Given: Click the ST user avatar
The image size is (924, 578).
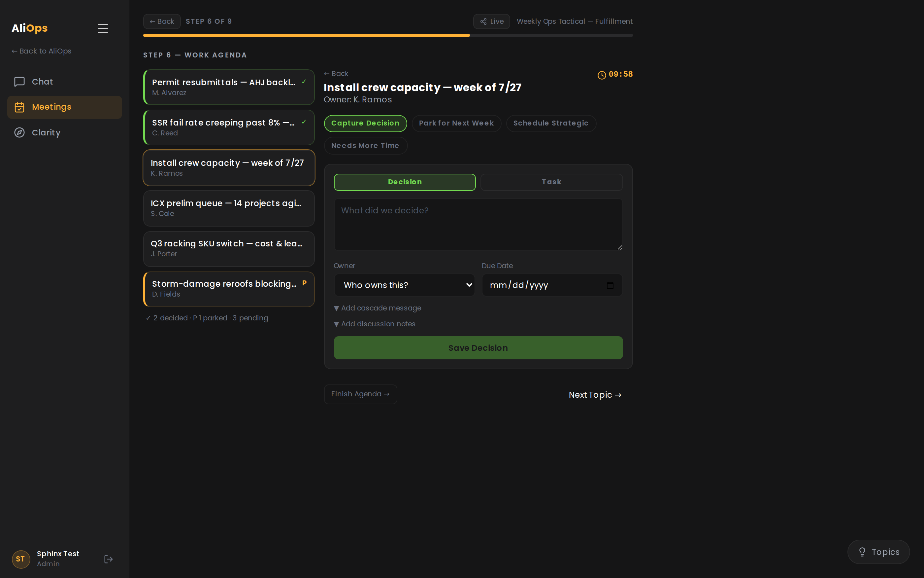Looking at the screenshot, I should (x=20, y=559).
